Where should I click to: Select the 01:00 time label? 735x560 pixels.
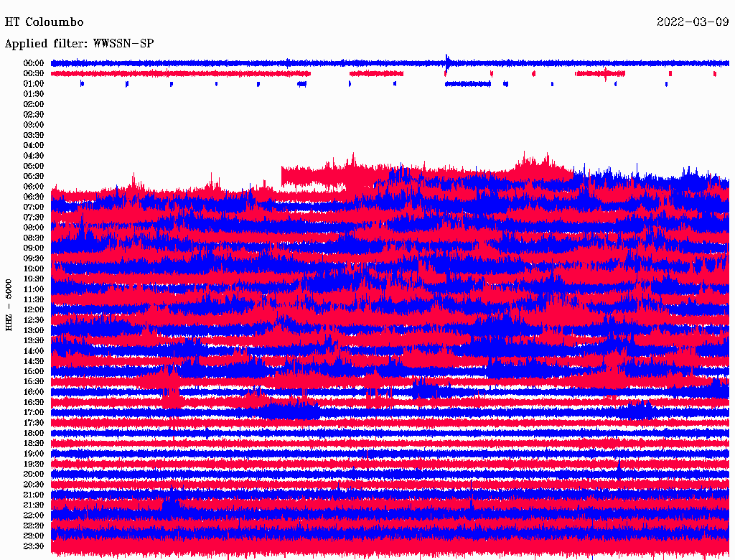click(x=34, y=83)
